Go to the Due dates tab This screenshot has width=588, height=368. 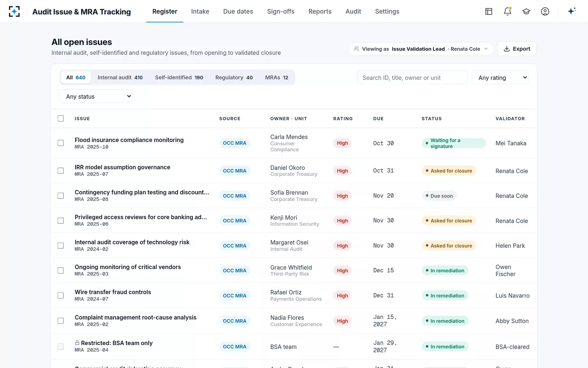click(x=238, y=11)
